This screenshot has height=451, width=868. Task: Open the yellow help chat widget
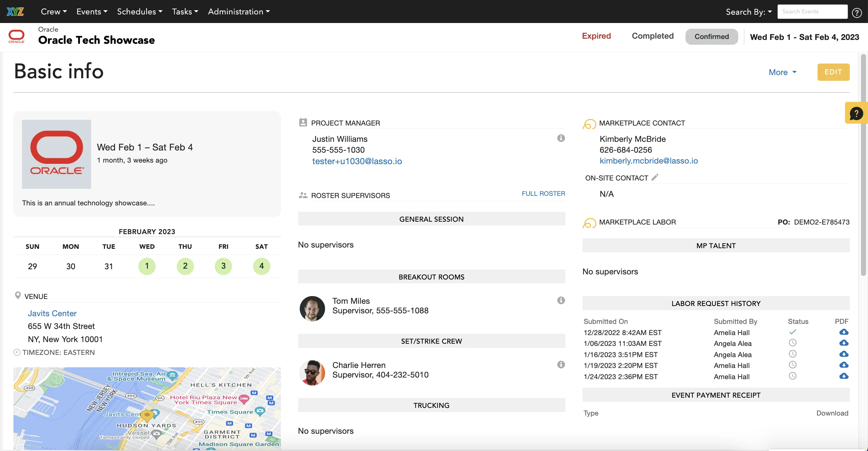click(x=856, y=113)
